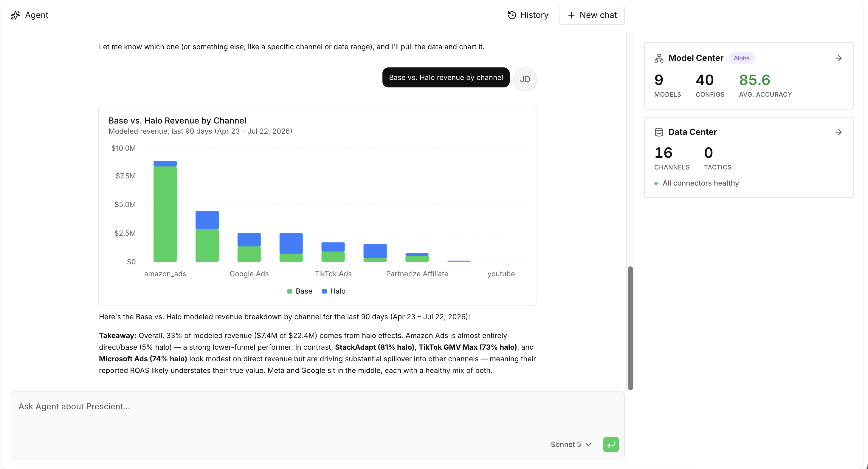Select the amazon_ads green base bar
The width and height of the screenshot is (868, 469).
(165, 214)
